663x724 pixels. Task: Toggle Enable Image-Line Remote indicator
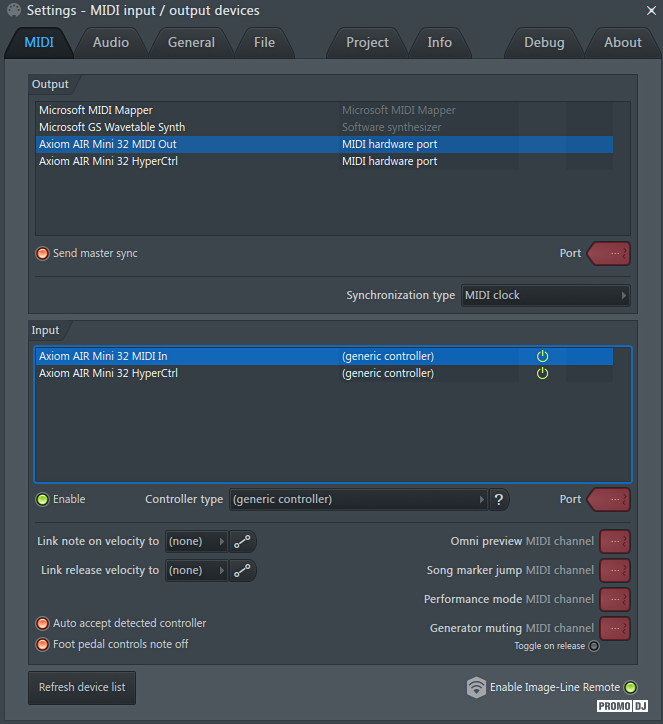pos(630,688)
